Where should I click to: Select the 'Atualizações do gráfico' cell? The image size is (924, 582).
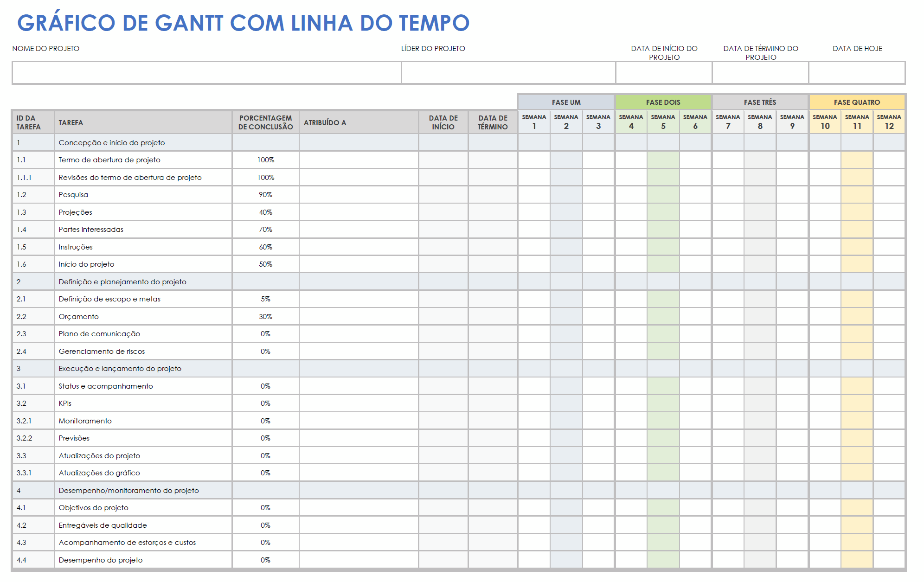(x=143, y=473)
